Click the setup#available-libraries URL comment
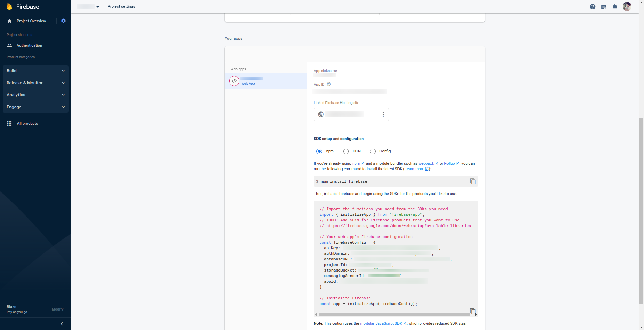The height and width of the screenshot is (330, 644). [x=395, y=226]
